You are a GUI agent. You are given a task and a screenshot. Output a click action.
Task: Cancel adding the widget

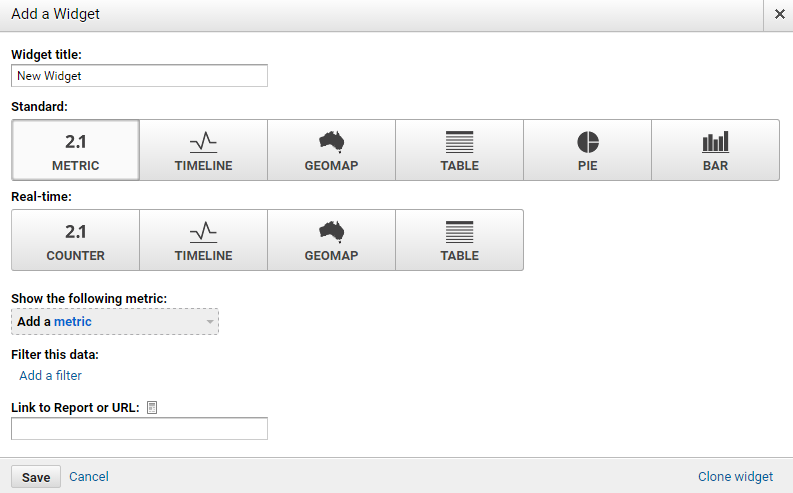[89, 477]
